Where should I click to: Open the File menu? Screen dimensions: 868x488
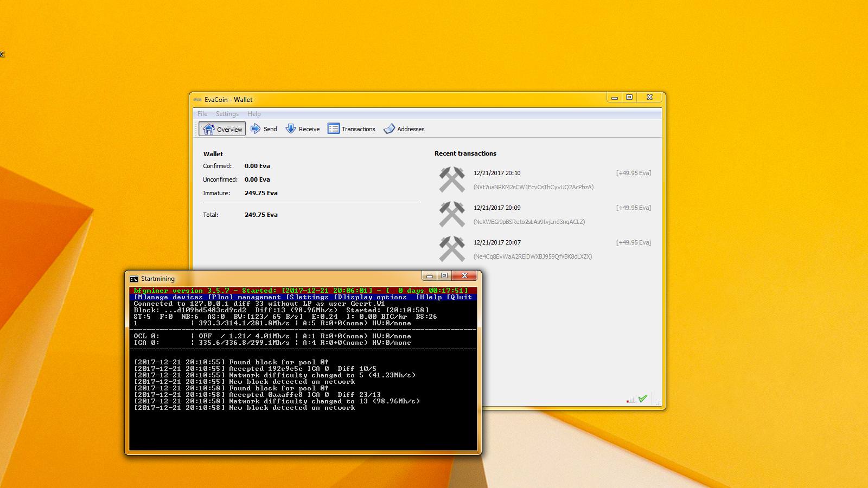coord(202,114)
